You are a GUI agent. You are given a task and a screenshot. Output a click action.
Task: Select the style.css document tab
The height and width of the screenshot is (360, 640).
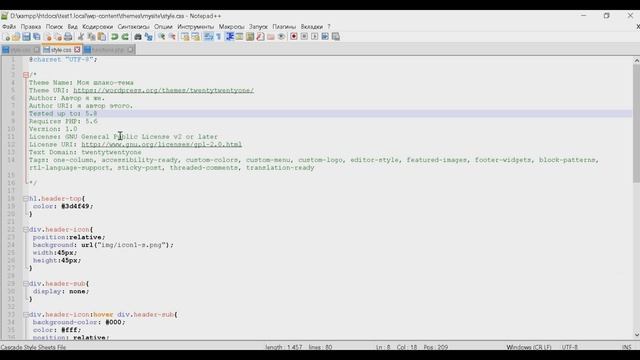pos(60,50)
